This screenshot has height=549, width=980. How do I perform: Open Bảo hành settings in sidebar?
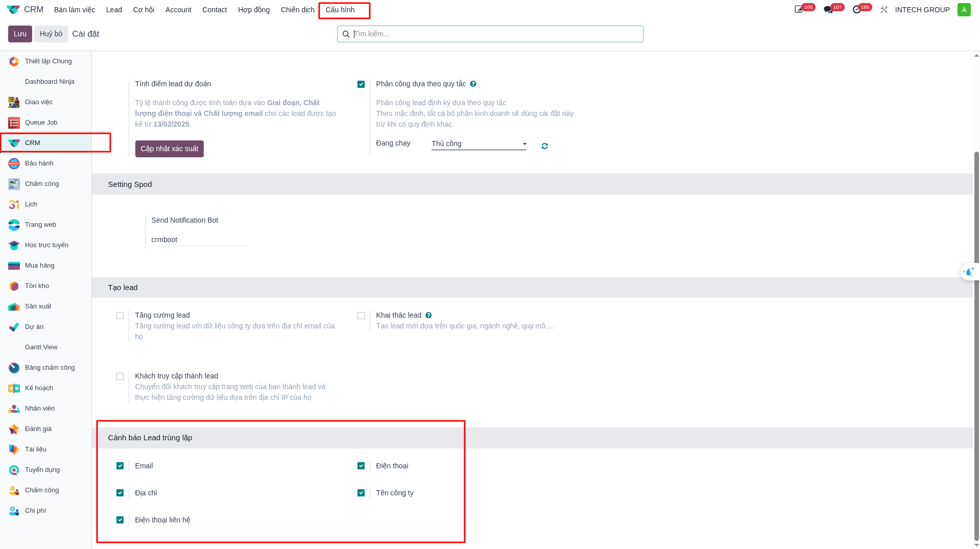coord(46,163)
